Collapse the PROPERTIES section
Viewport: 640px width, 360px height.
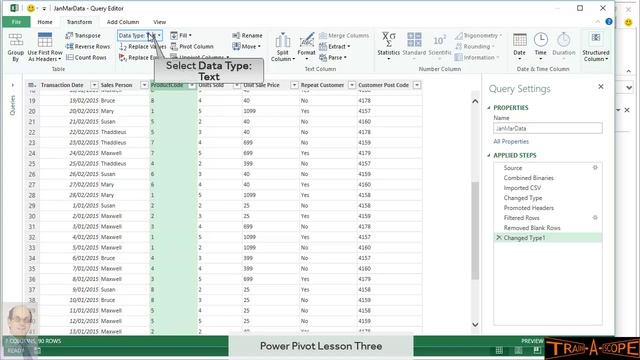489,108
